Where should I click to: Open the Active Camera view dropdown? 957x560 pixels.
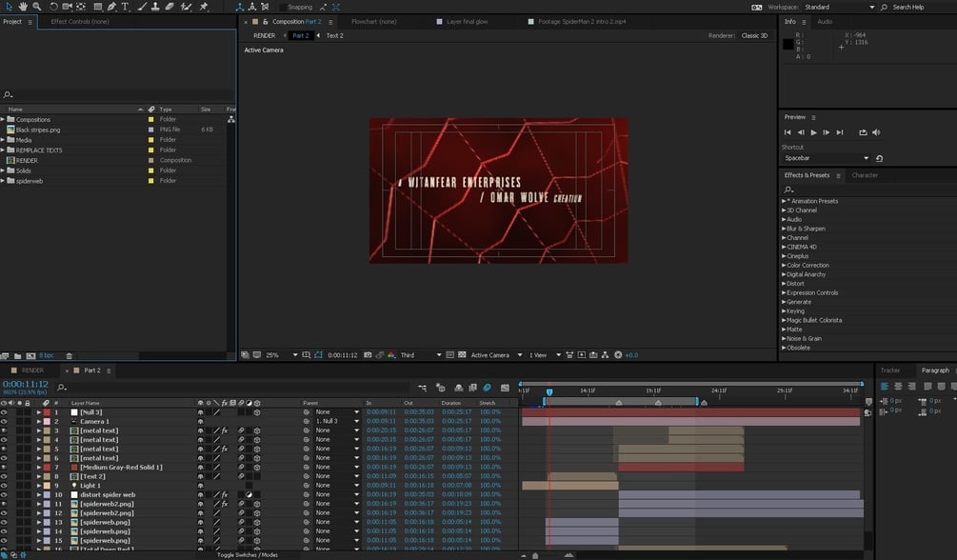(496, 355)
